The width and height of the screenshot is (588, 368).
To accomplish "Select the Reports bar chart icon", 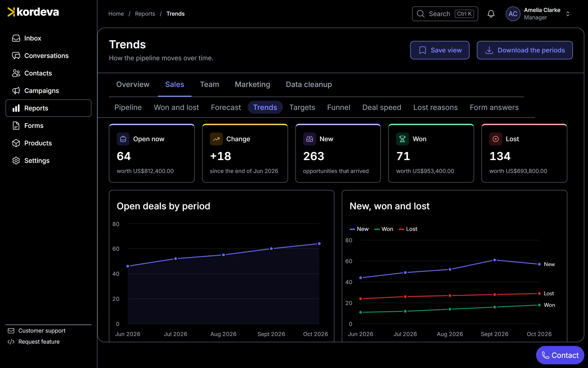I will pos(16,108).
